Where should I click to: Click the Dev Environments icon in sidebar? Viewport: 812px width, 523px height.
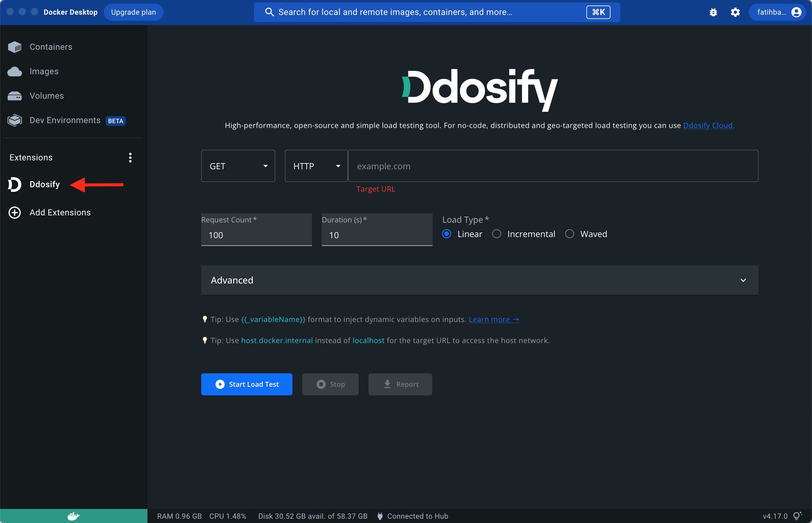tap(14, 120)
